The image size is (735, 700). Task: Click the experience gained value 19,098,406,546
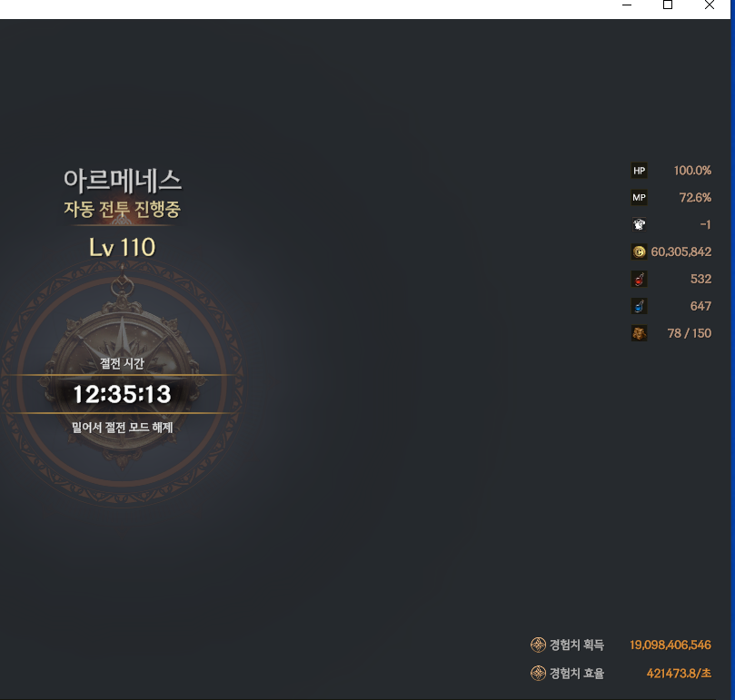(670, 646)
